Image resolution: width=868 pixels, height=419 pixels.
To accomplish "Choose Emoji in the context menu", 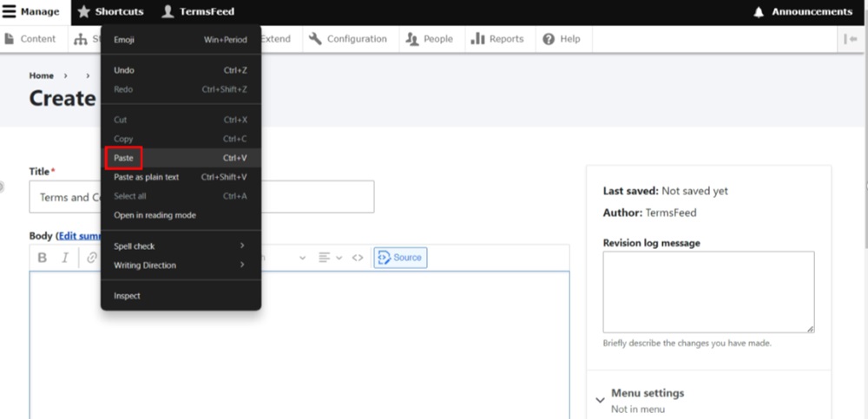I will [181, 40].
